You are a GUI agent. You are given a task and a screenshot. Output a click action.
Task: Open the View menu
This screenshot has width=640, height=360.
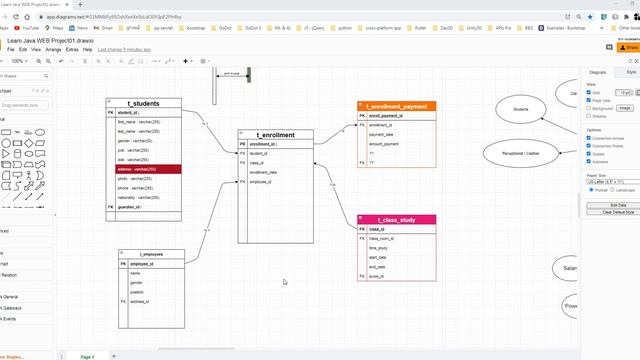[36, 49]
